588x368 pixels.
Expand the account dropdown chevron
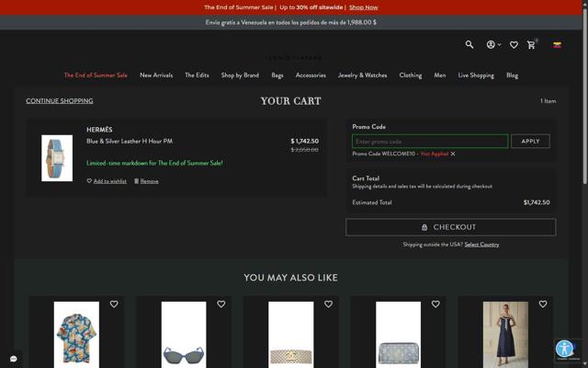499,45
